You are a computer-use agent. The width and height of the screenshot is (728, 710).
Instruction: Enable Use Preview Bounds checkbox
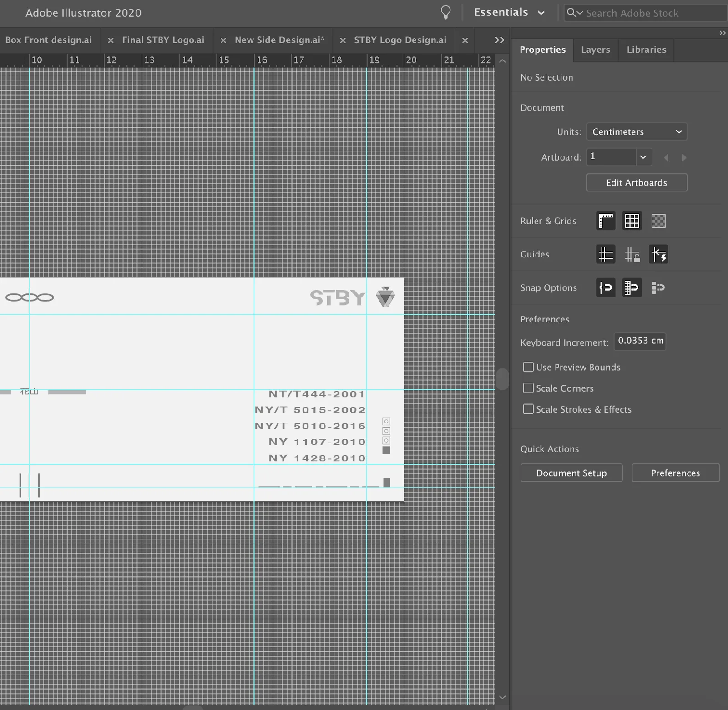click(528, 367)
